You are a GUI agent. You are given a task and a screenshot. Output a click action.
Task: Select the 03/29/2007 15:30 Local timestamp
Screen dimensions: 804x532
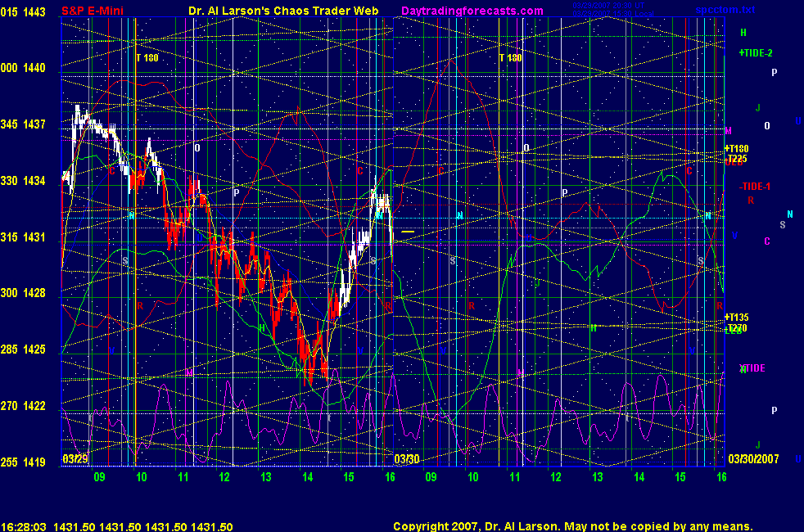pos(613,13)
